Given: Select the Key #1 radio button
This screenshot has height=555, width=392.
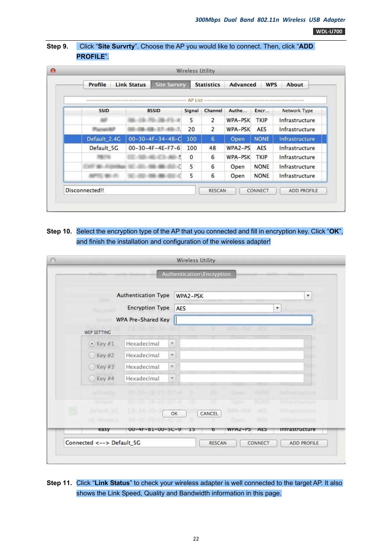Looking at the screenshot, I should tap(92, 344).
